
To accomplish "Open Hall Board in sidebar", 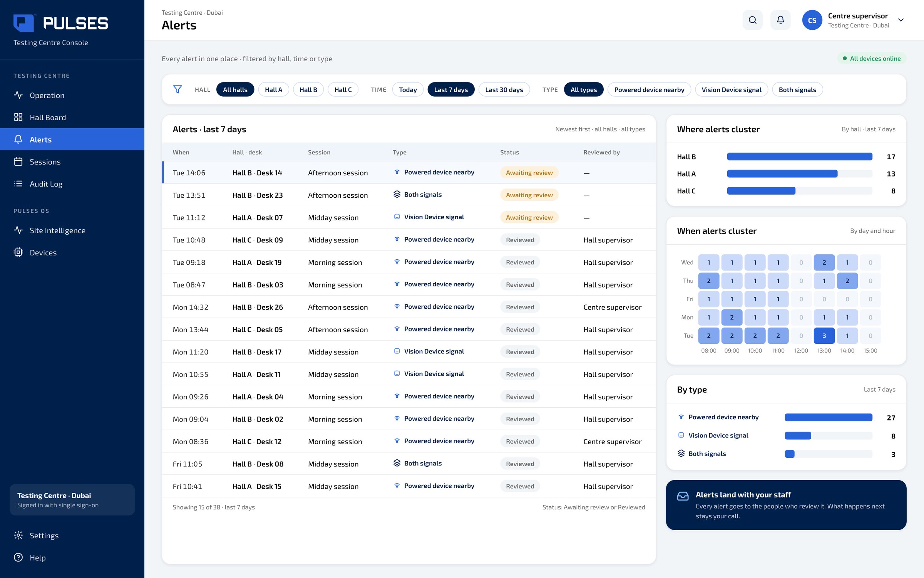I will click(72, 117).
